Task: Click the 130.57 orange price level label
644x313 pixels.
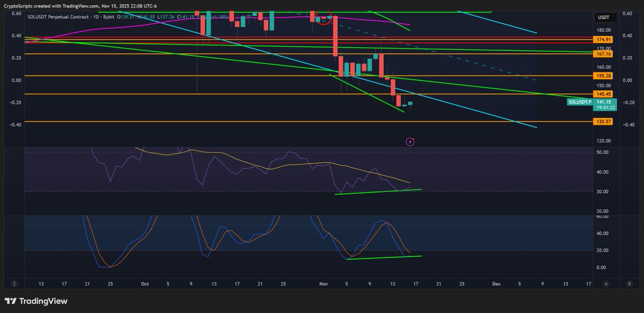Action: (x=603, y=122)
